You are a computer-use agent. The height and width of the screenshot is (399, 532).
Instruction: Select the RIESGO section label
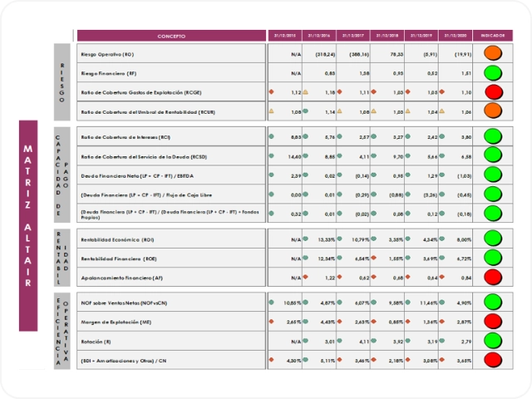click(x=63, y=82)
